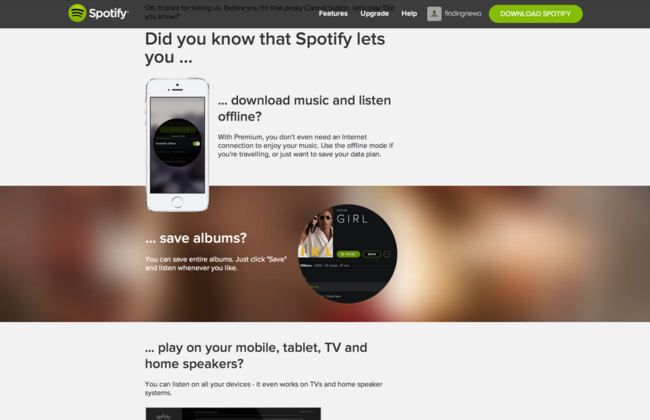Image resolution: width=650 pixels, height=420 pixels.
Task: Tap the iPhone home button
Action: click(x=177, y=202)
